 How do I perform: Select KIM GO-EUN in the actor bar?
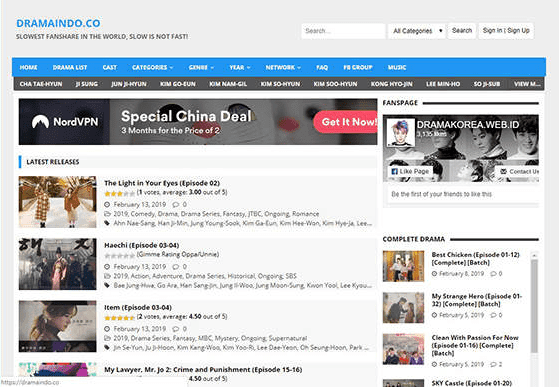click(x=178, y=84)
